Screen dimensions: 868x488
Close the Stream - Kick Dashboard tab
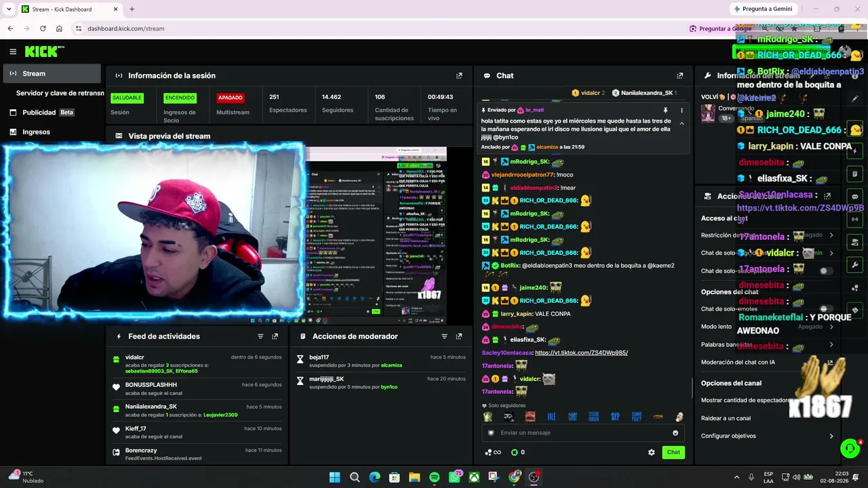pyautogui.click(x=115, y=9)
